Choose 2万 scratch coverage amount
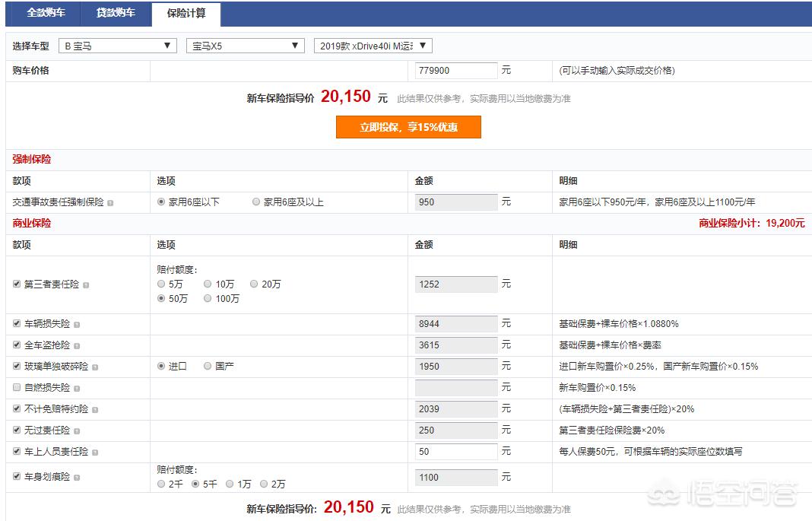The image size is (812, 521). pos(264,484)
